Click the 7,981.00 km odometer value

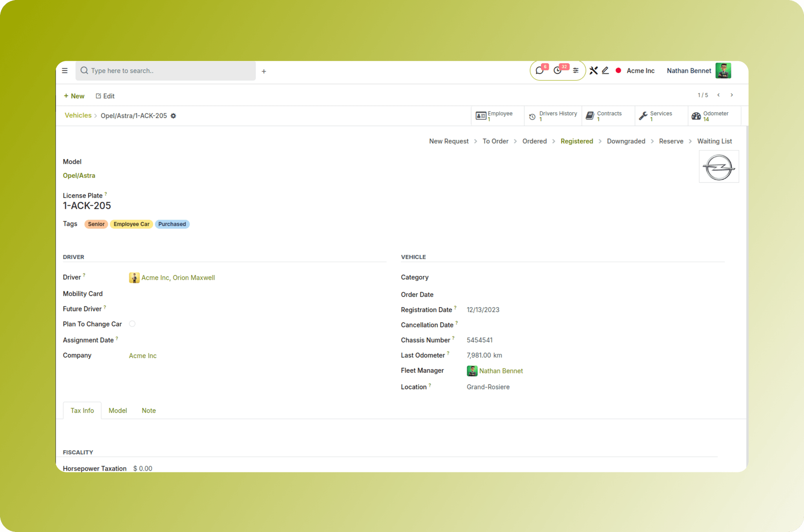(x=484, y=355)
